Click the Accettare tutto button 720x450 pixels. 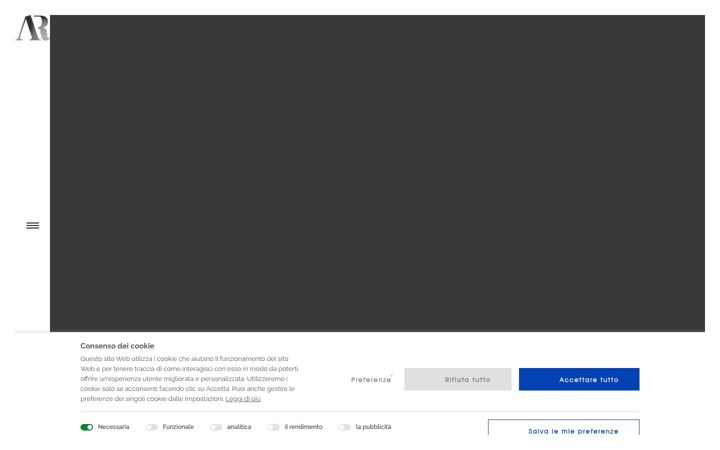[579, 379]
